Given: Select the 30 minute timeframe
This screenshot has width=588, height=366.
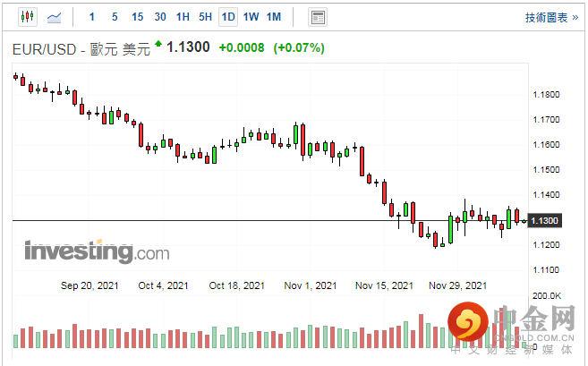Looking at the screenshot, I should pos(160,17).
